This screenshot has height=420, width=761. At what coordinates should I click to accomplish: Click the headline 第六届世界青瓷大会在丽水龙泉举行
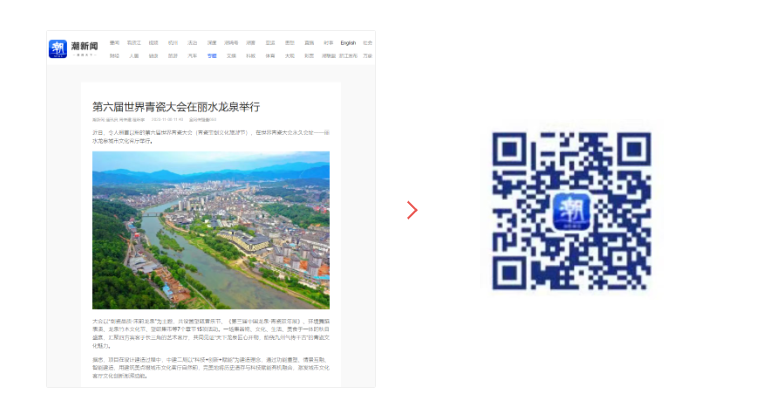(x=176, y=107)
